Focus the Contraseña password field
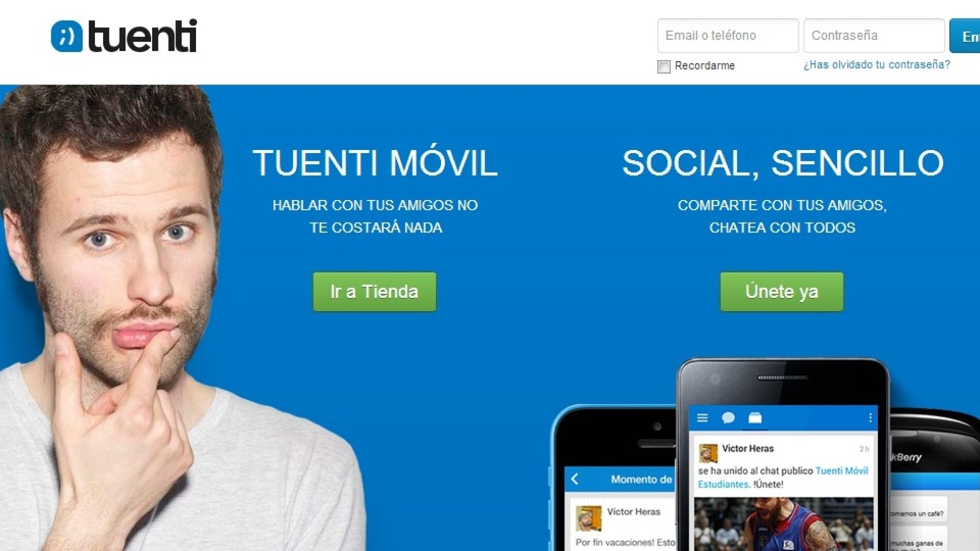Image resolution: width=980 pixels, height=551 pixels. [874, 36]
